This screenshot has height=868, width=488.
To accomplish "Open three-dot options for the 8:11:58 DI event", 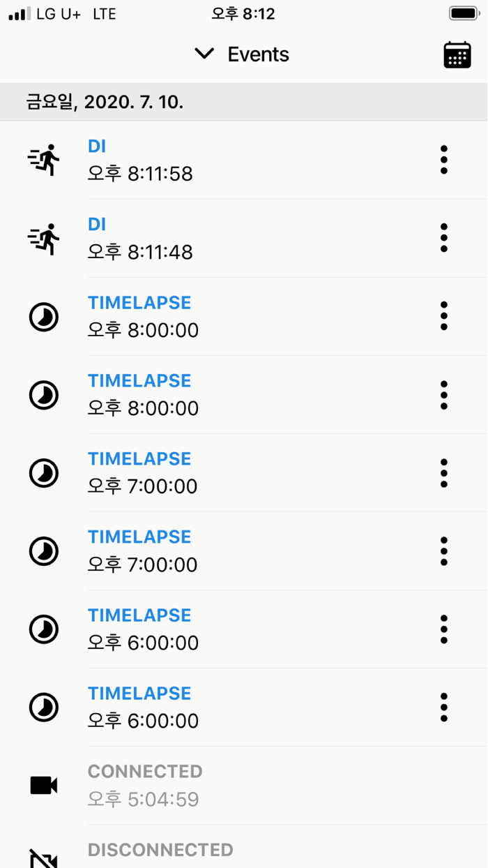I will coord(444,160).
